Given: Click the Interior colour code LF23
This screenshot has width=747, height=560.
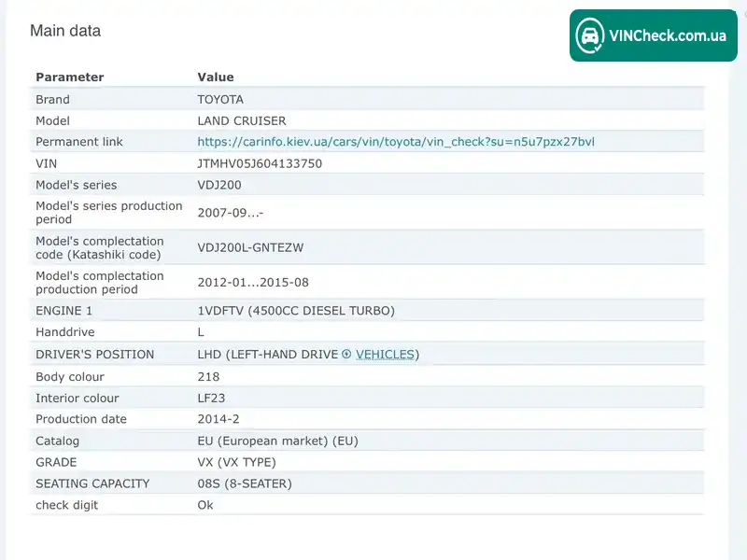Looking at the screenshot, I should click(x=211, y=399).
